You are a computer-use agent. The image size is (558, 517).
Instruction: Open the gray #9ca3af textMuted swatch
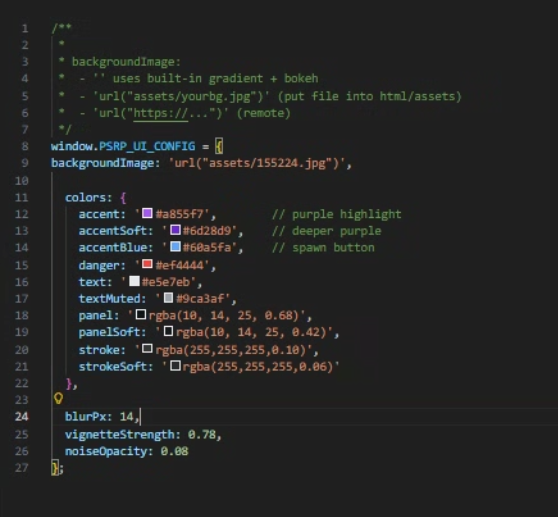168,298
